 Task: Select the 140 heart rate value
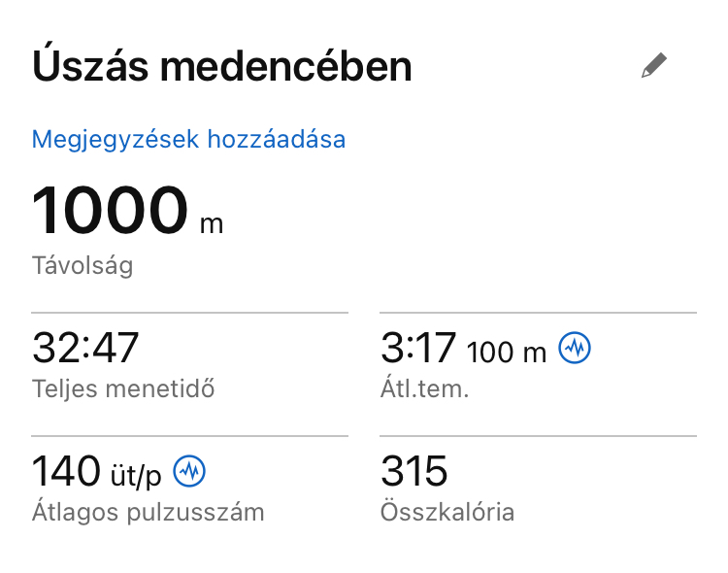point(65,472)
